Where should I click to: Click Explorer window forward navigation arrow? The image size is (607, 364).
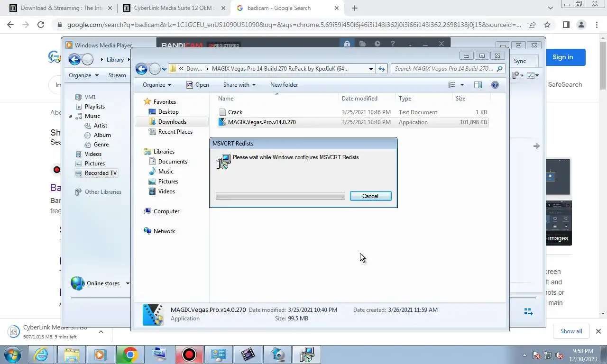(x=155, y=69)
